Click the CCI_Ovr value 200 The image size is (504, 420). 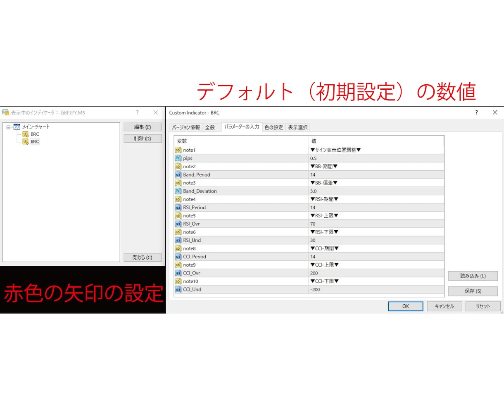[314, 273]
